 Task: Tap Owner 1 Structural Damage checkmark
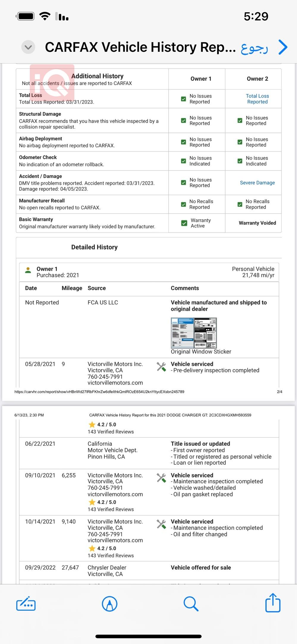pos(183,121)
